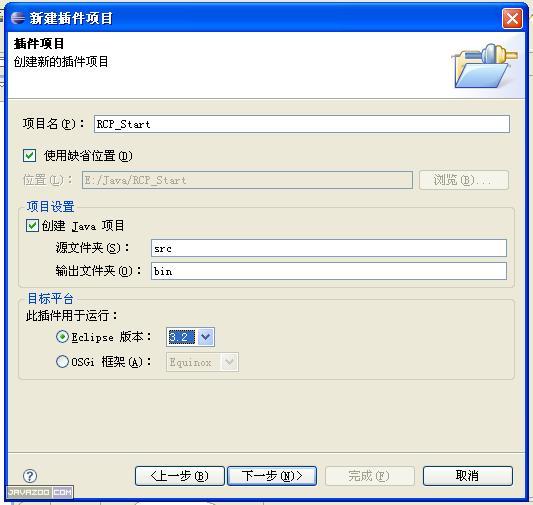
Task: Click the plug-in project folder banner icon
Action: click(x=483, y=65)
